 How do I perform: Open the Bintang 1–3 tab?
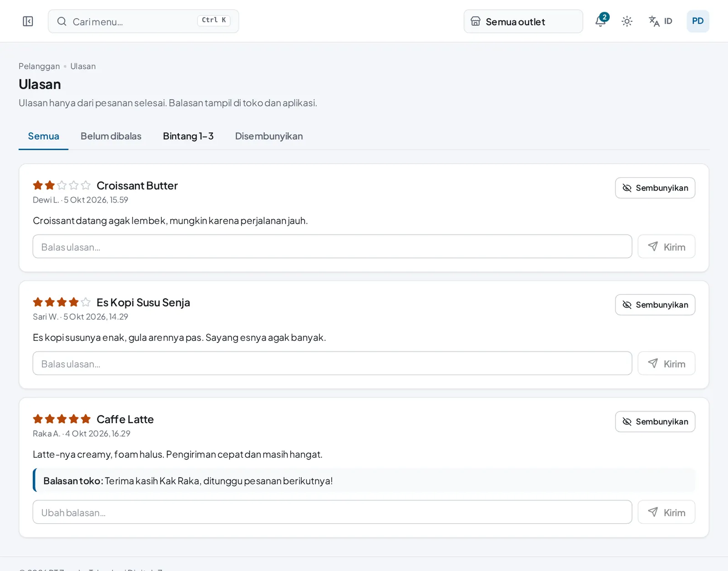point(188,136)
